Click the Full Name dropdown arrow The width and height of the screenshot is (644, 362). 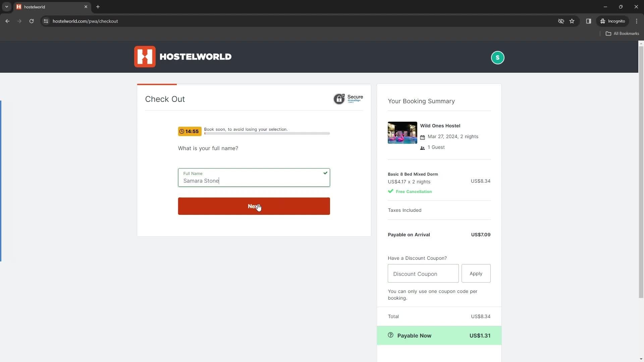[325, 173]
